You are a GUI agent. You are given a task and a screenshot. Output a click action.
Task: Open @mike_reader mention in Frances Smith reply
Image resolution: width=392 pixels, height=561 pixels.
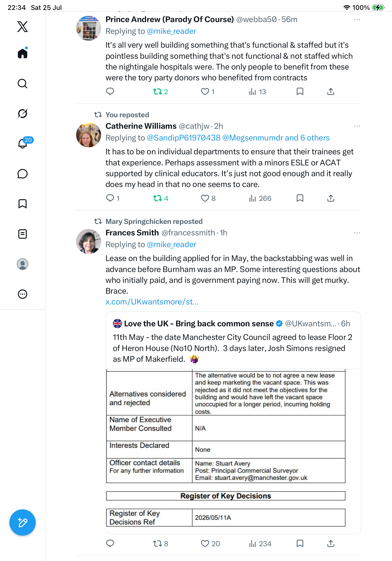click(x=172, y=244)
